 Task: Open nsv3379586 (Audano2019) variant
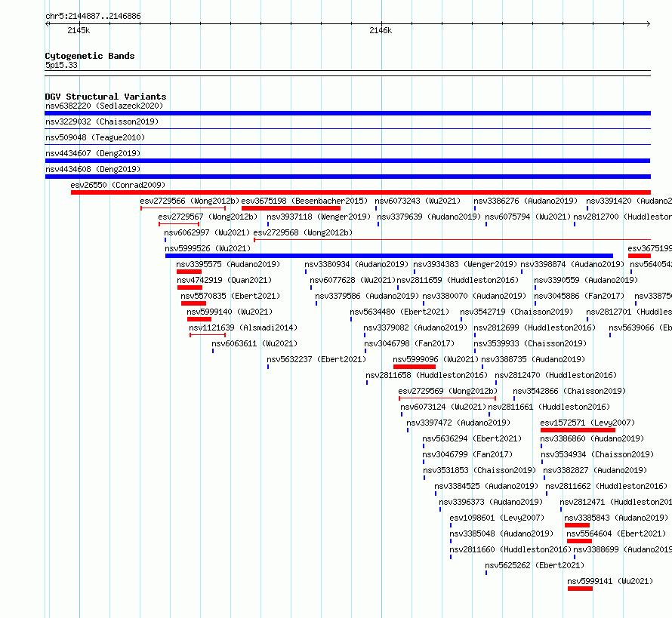click(367, 296)
